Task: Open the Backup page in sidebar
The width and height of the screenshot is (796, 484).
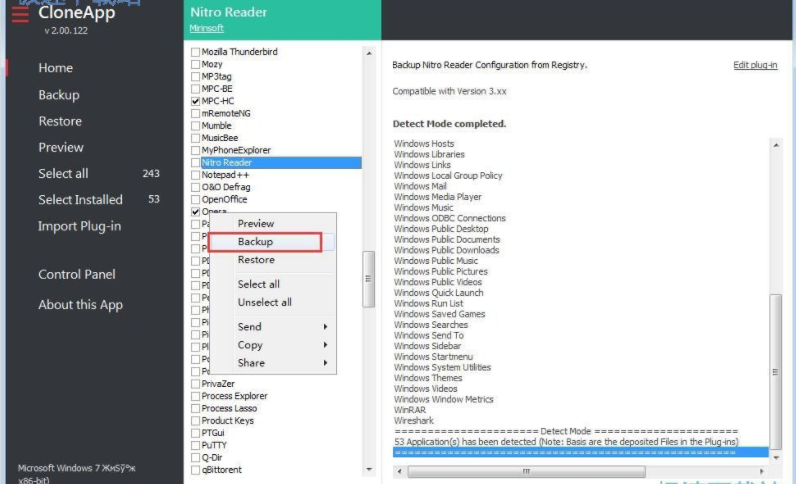Action: (59, 95)
